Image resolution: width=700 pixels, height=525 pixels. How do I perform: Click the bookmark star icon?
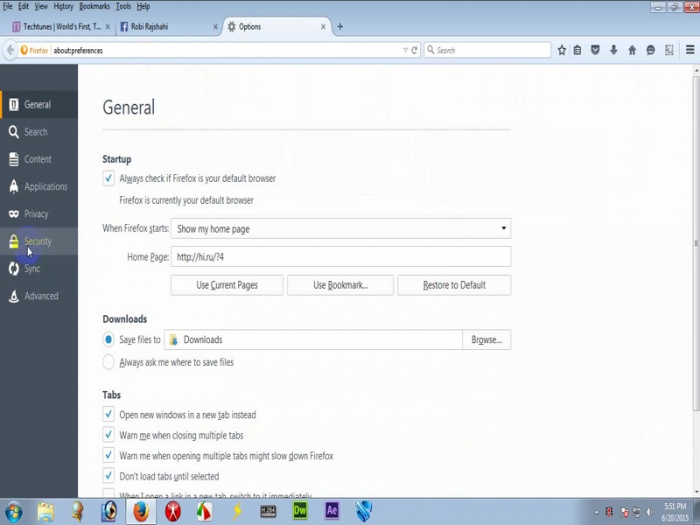562,50
